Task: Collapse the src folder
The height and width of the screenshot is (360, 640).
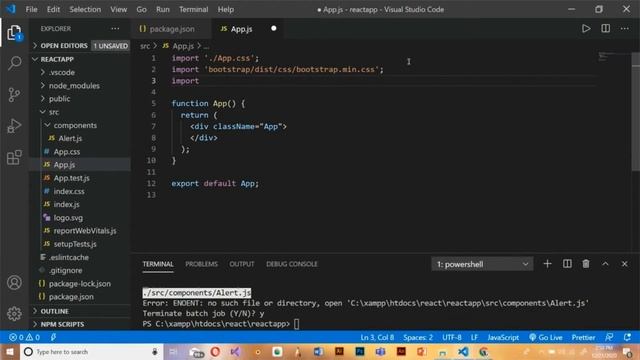Action: coord(81,112)
